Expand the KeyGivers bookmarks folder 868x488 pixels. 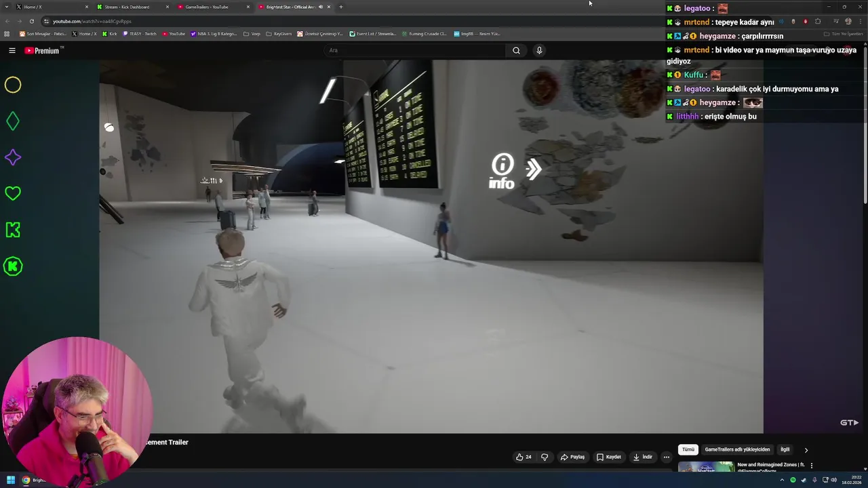pos(279,33)
